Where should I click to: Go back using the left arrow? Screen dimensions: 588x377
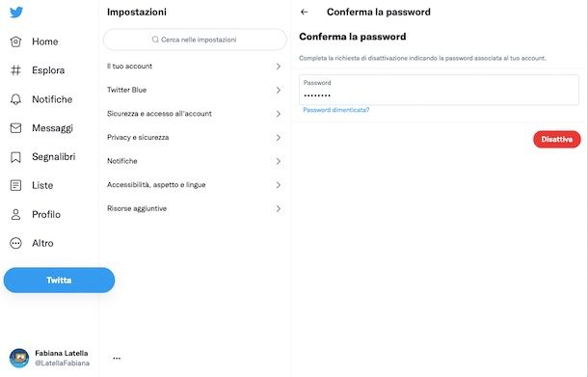305,12
